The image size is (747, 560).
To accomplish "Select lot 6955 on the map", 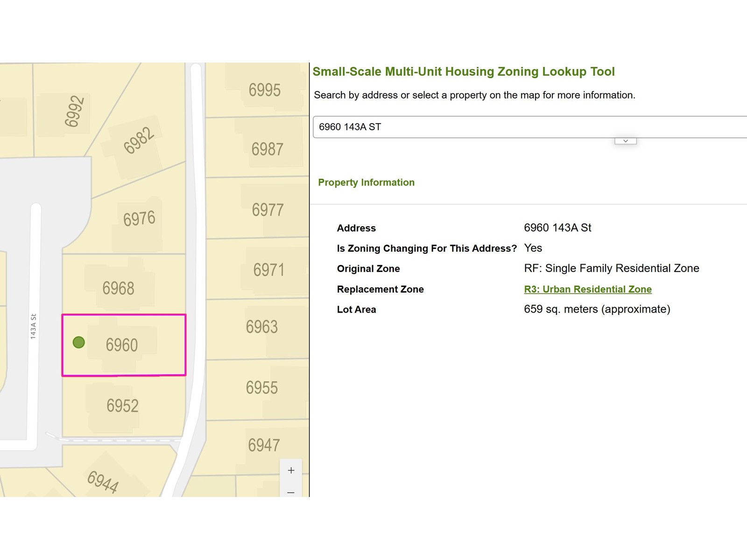I will click(x=261, y=387).
